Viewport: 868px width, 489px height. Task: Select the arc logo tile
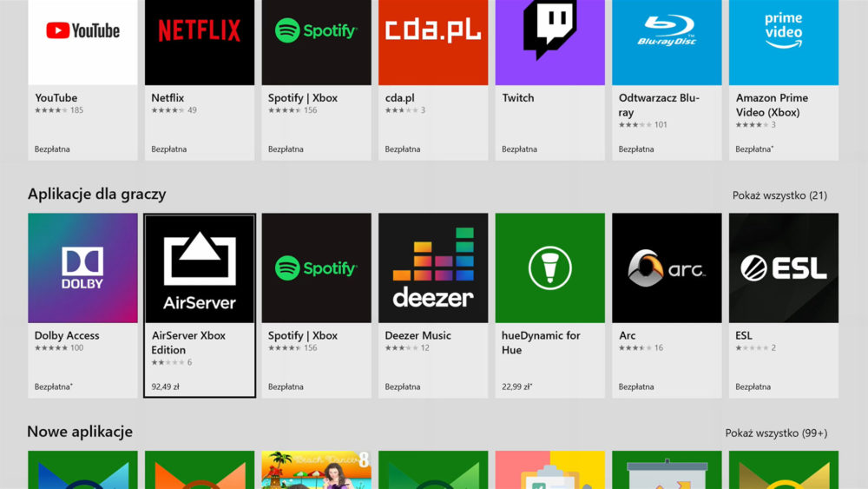point(667,268)
